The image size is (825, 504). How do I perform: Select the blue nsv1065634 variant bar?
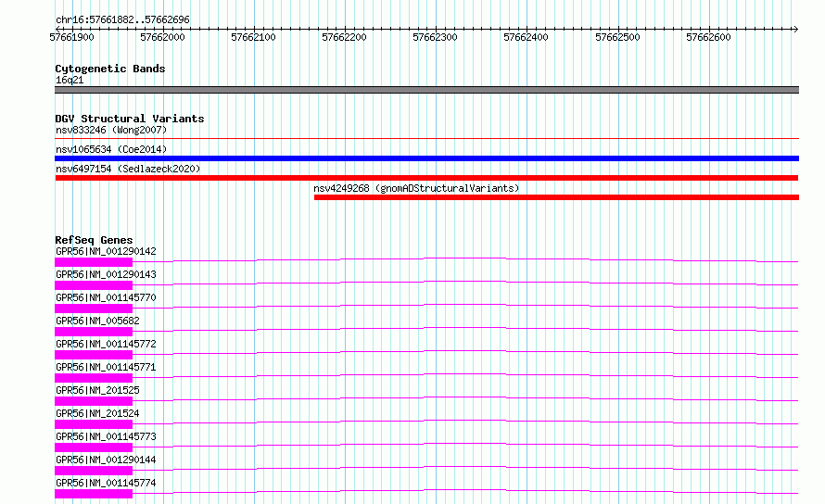[426, 158]
